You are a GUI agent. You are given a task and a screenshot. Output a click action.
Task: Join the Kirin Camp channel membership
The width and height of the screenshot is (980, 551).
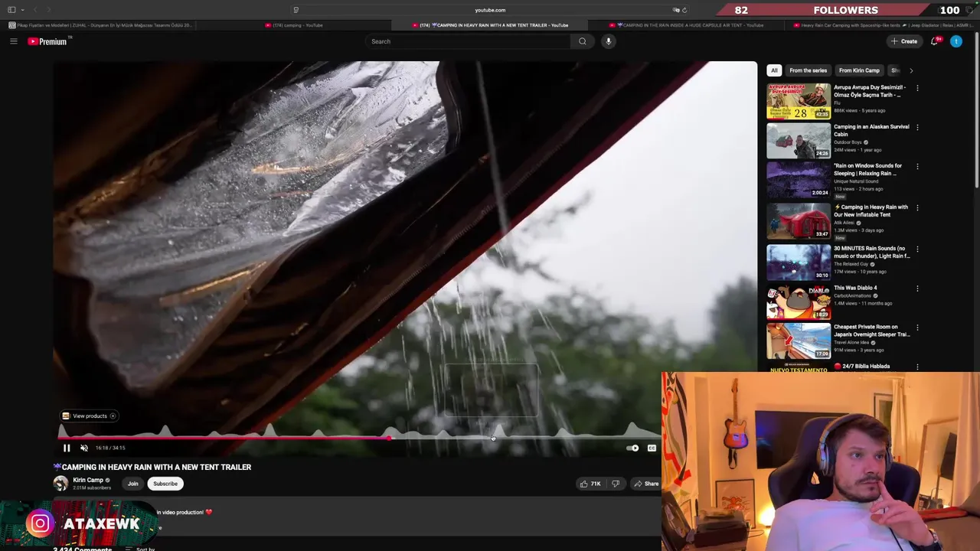tap(132, 484)
